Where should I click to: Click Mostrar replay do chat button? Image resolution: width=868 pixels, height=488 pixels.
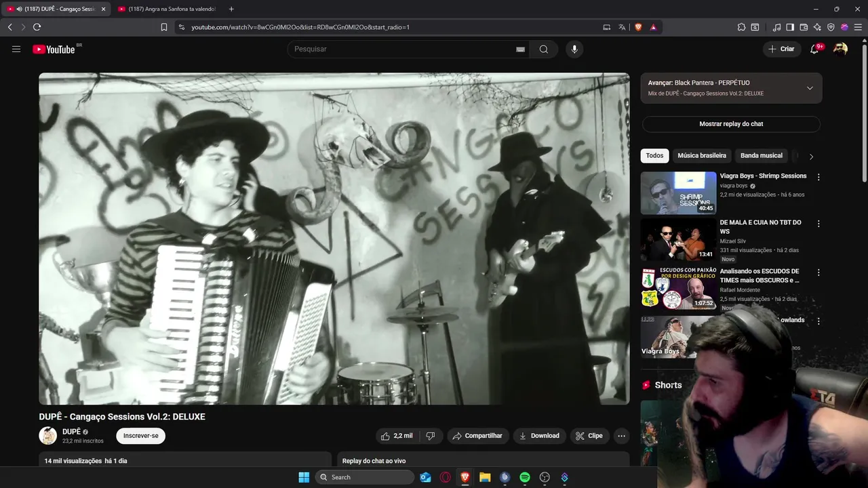731,124
